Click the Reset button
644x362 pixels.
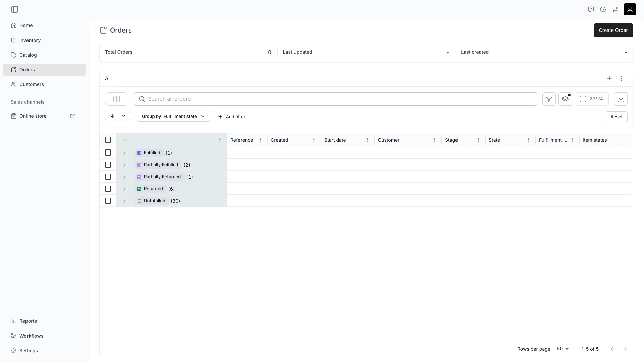pos(616,117)
